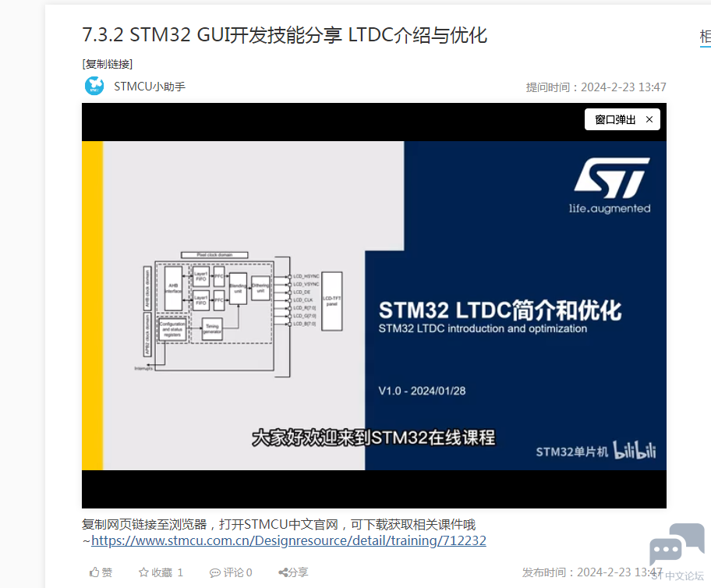Select the post title 7.3.2 STM32 GUI开发技能分享

pyautogui.click(x=285, y=35)
